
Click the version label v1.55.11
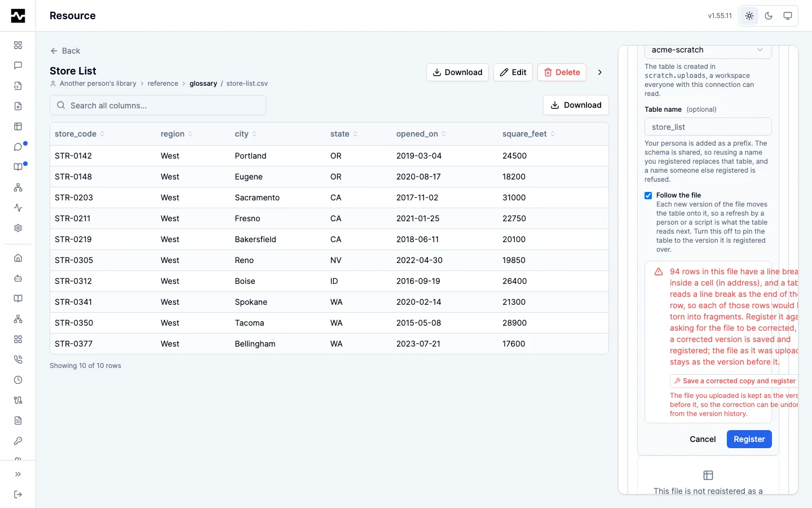click(720, 16)
